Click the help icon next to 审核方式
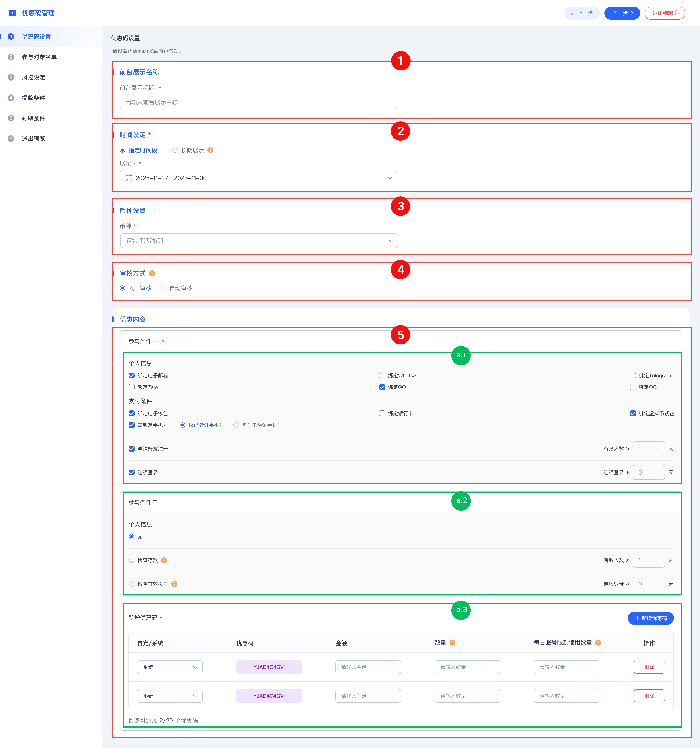The image size is (700, 748). tap(152, 274)
